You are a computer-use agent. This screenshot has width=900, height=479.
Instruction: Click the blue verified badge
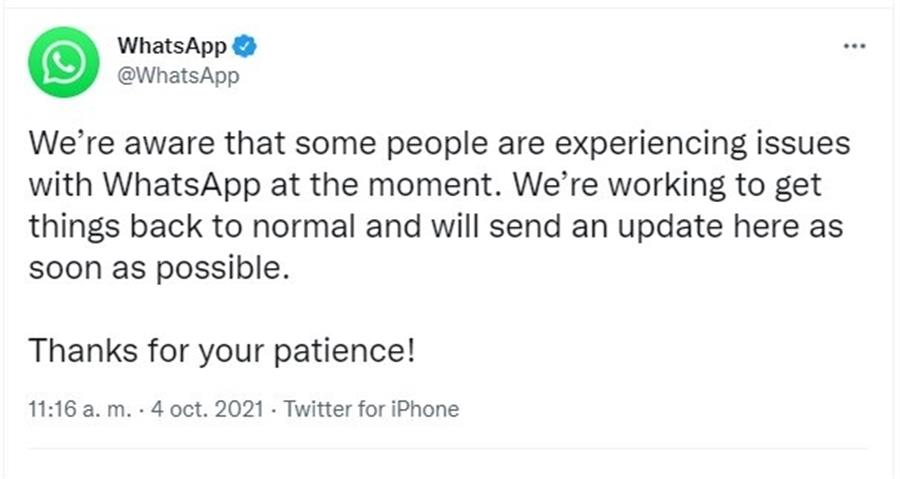[245, 46]
